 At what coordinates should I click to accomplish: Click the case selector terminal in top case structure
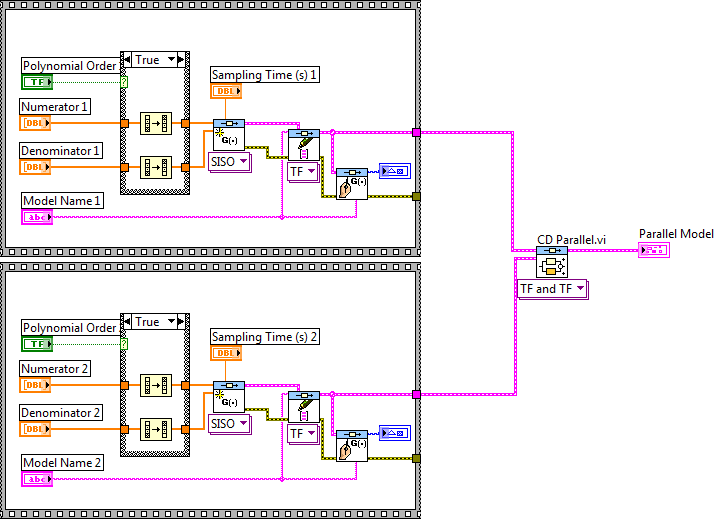124,82
